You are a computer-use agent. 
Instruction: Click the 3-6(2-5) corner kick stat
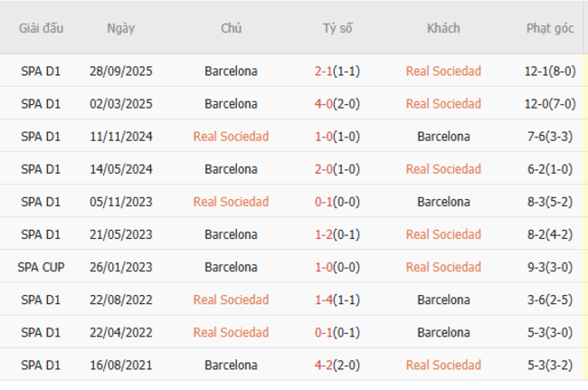pyautogui.click(x=550, y=300)
